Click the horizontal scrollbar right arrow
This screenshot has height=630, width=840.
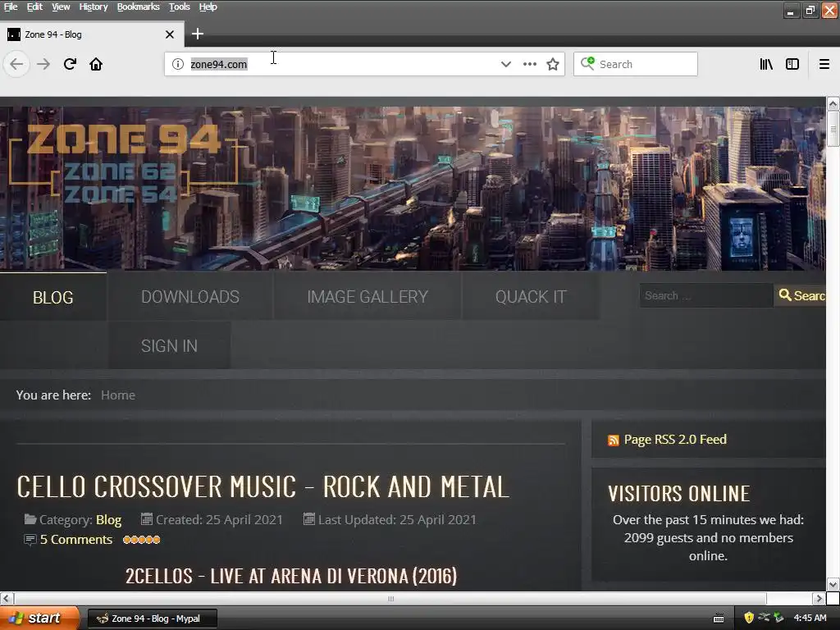[x=819, y=598]
